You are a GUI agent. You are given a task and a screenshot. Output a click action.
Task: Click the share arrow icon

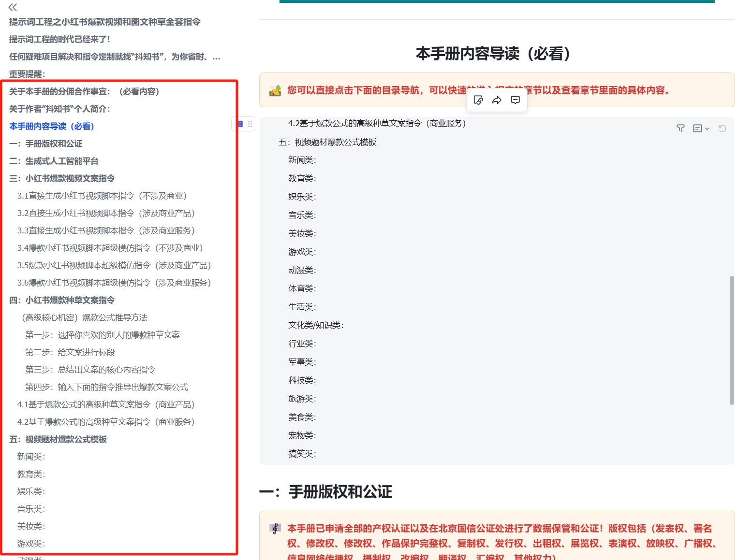point(497,100)
